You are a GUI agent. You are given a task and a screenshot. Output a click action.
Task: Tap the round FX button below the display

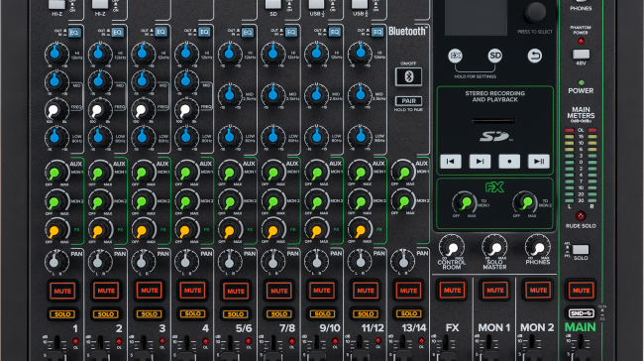coord(455,56)
